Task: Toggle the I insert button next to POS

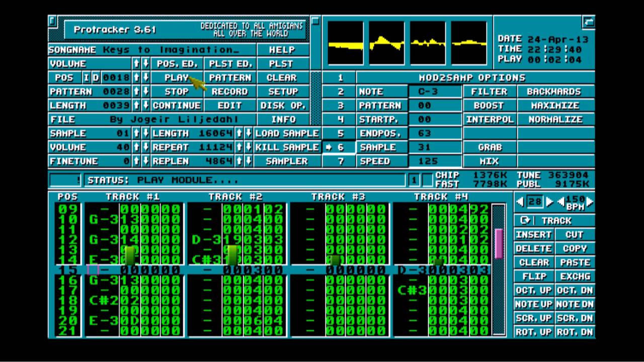Action: click(x=86, y=78)
